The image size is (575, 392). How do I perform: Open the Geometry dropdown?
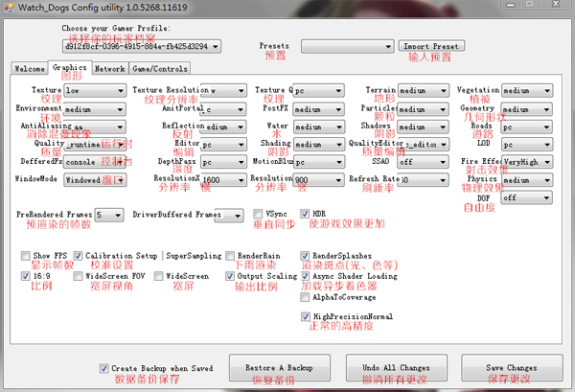click(x=527, y=109)
